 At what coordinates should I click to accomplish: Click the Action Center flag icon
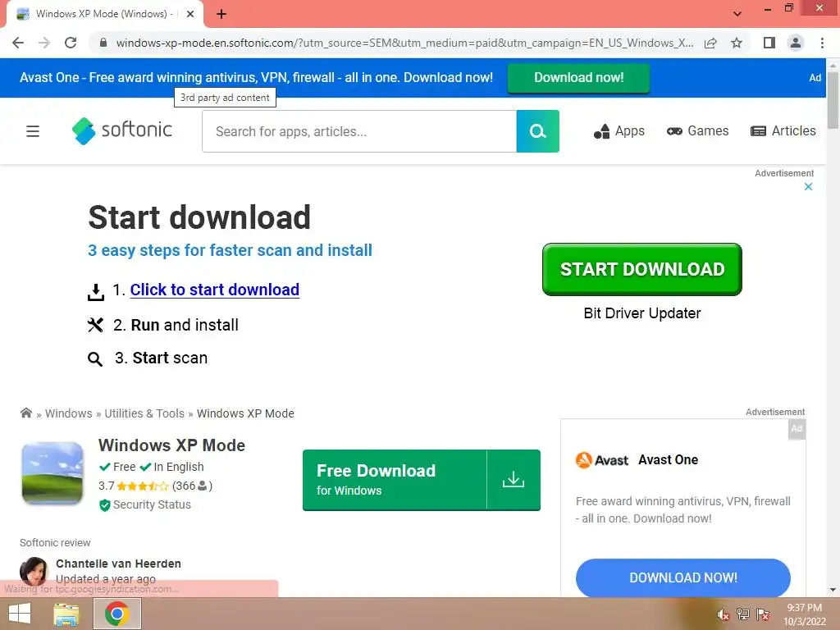pos(763,614)
